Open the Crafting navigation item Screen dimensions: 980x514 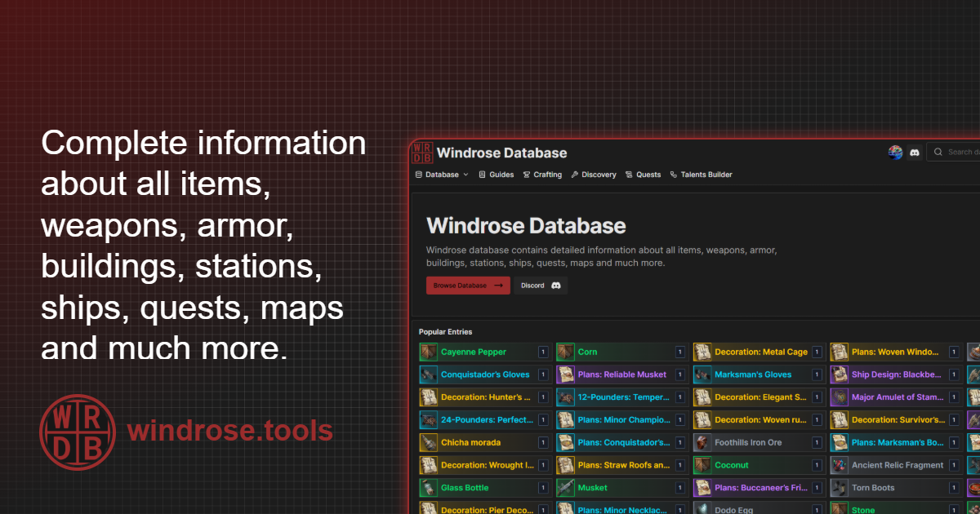(x=542, y=175)
